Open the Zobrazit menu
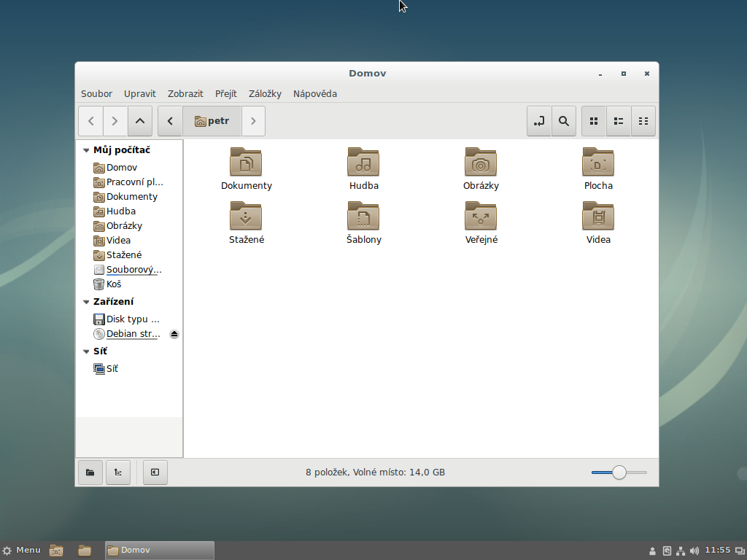Image resolution: width=747 pixels, height=560 pixels. (185, 93)
